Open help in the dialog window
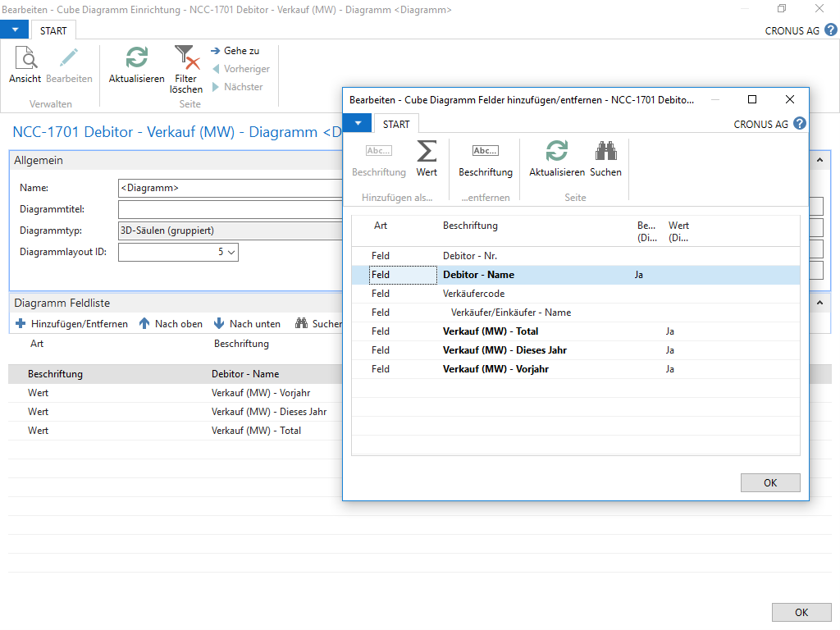The image size is (840, 630). [800, 124]
